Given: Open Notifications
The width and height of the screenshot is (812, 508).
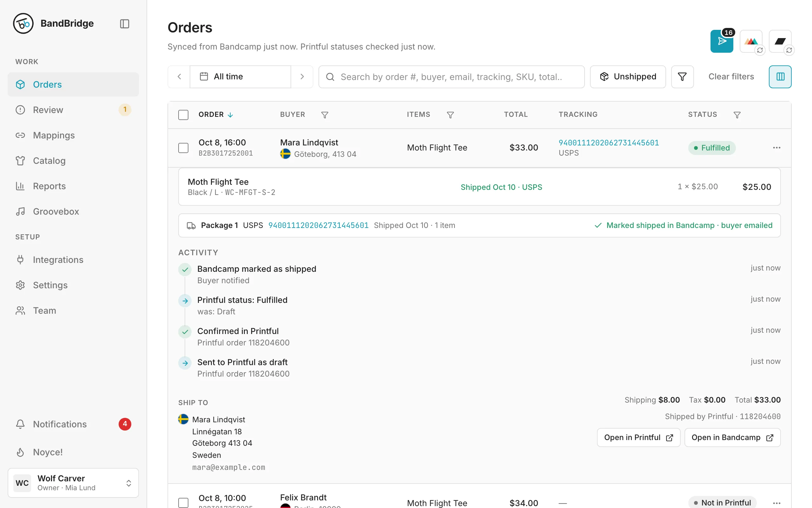Looking at the screenshot, I should [73, 424].
